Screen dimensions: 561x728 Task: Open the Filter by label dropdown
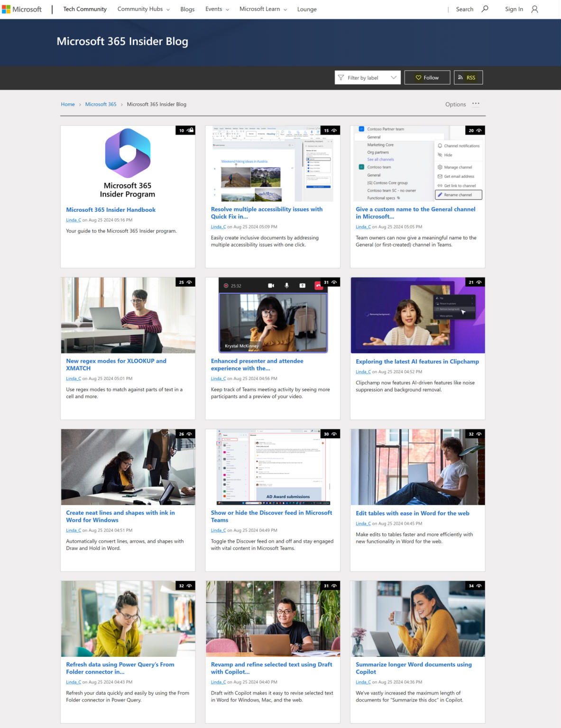368,78
